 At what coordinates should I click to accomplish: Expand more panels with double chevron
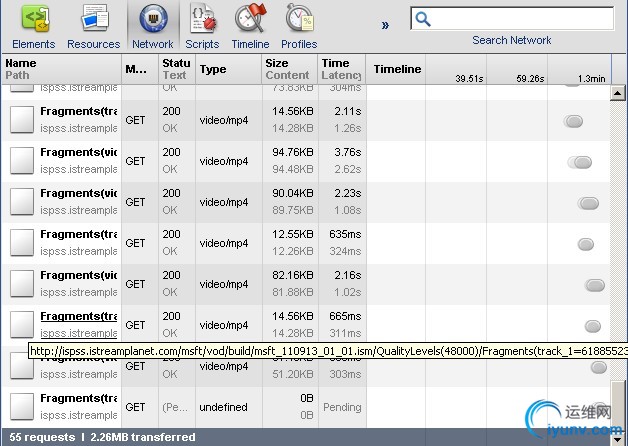click(x=385, y=26)
